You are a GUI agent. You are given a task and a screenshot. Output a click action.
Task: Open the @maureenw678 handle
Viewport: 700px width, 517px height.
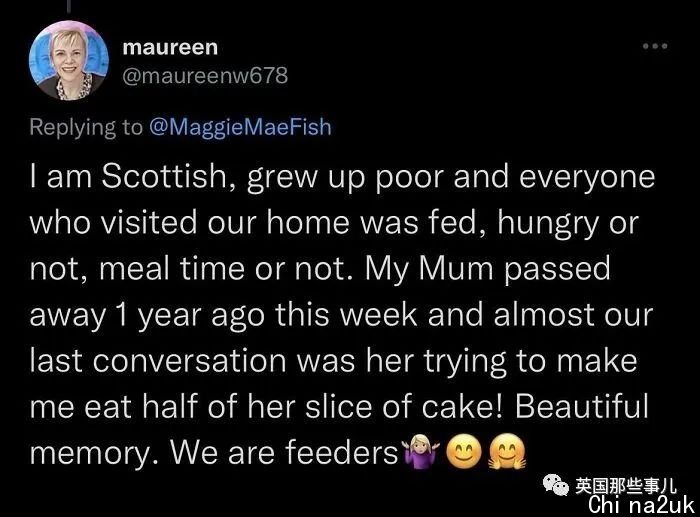coord(205,75)
